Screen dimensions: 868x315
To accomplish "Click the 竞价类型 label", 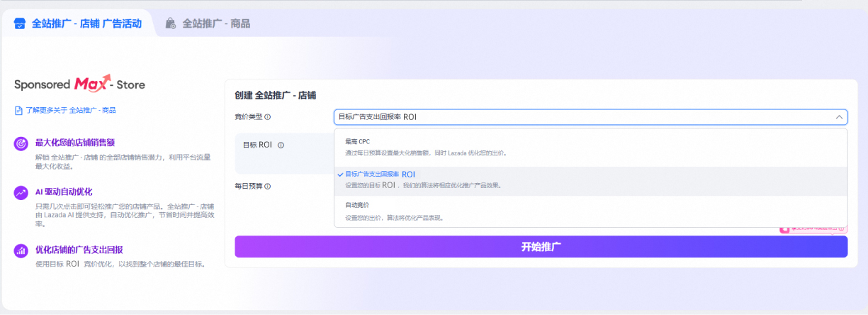I will coord(249,117).
